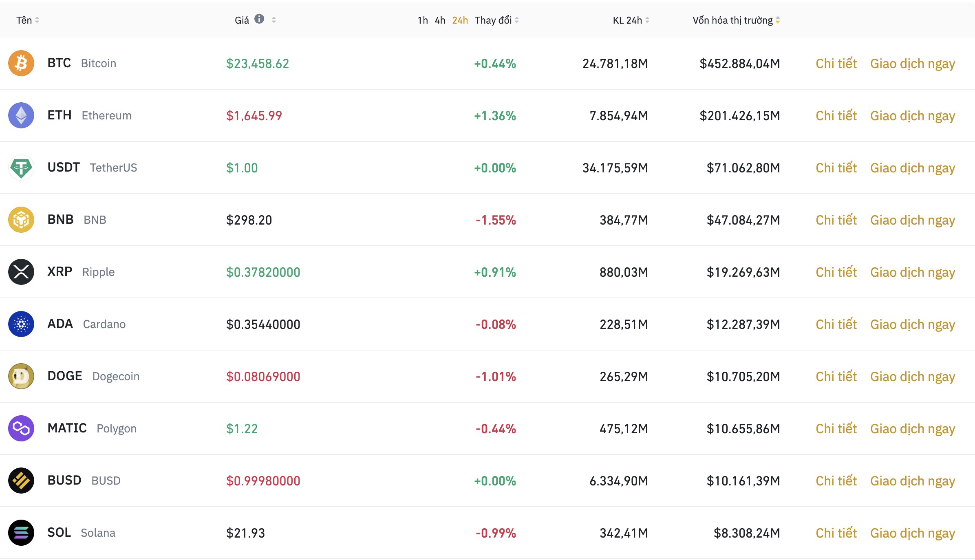Select the 24h change period

pyautogui.click(x=460, y=20)
